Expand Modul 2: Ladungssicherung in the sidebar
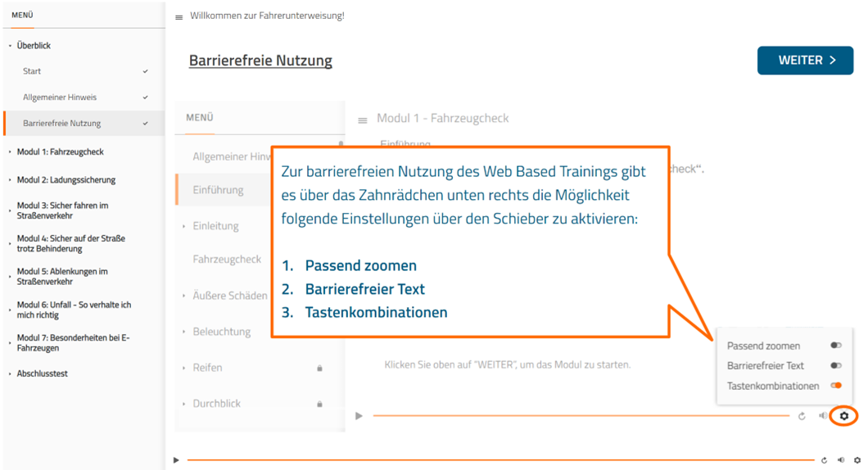Viewport: 868px width, 470px height. pyautogui.click(x=66, y=179)
